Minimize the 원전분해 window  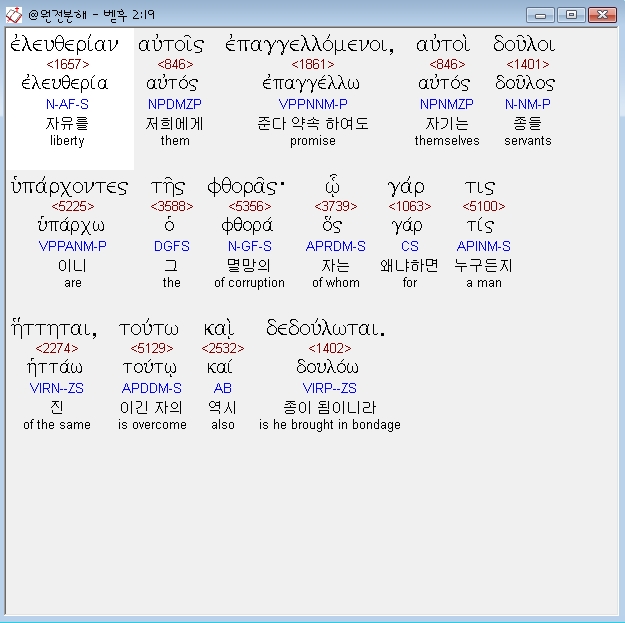pos(540,15)
